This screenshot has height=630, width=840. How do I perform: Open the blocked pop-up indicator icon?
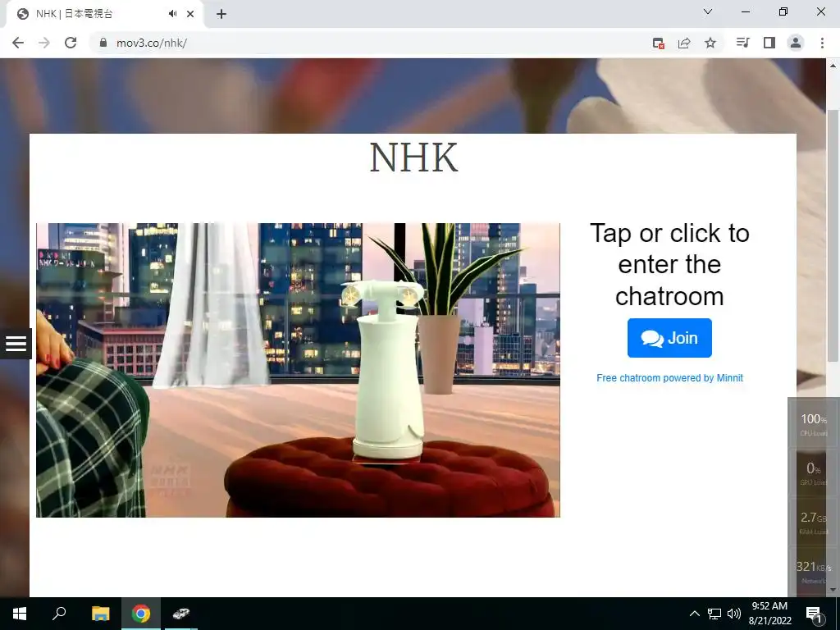659,43
